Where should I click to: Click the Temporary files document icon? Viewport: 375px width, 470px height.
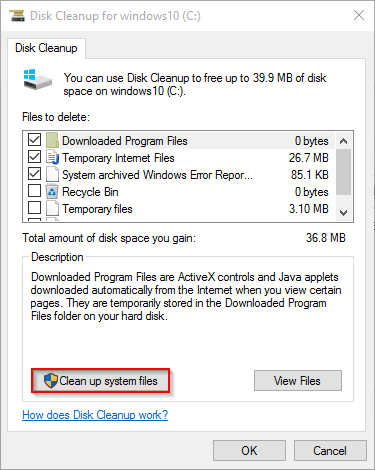coord(52,209)
